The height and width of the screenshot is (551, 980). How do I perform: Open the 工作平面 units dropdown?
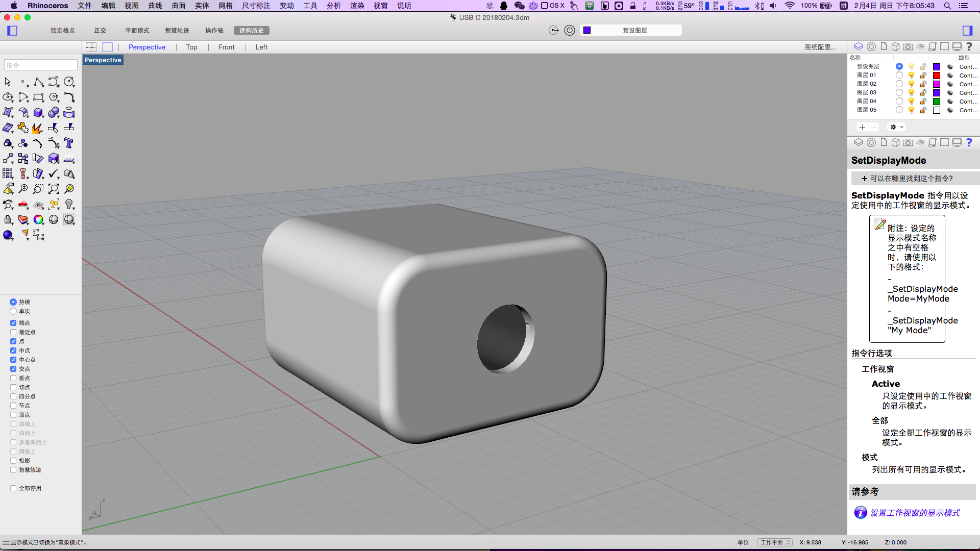(x=774, y=542)
